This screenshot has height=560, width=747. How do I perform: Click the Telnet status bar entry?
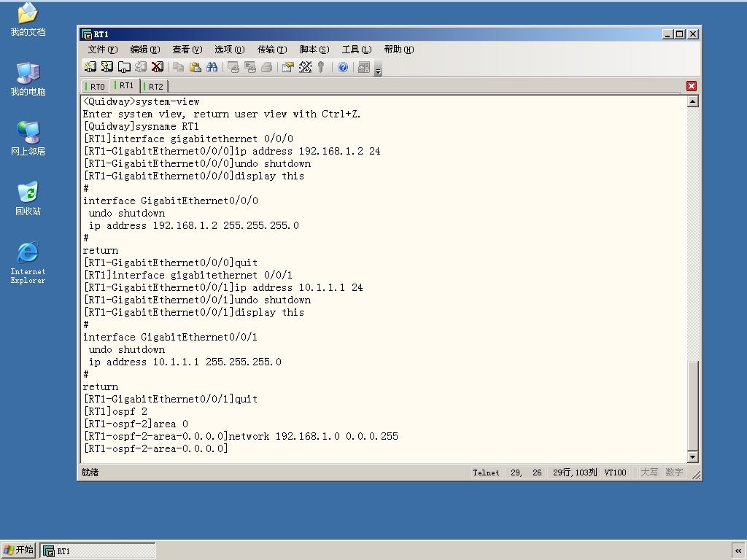[486, 472]
